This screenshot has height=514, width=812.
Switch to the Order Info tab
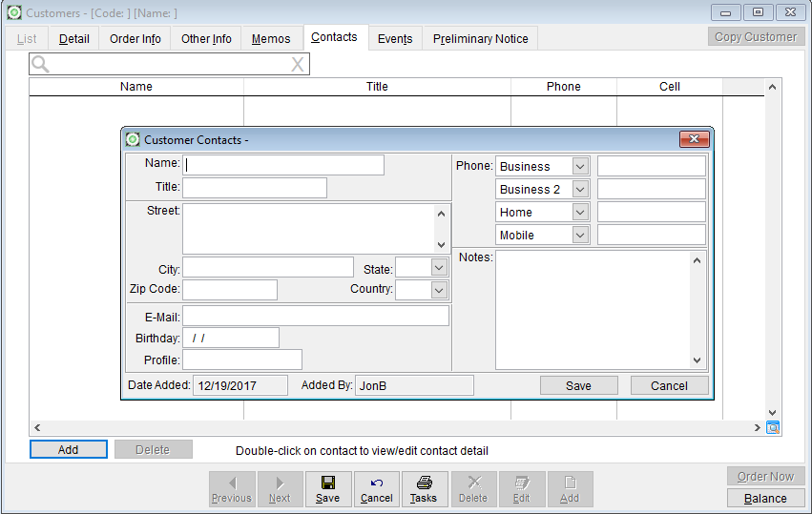click(135, 39)
